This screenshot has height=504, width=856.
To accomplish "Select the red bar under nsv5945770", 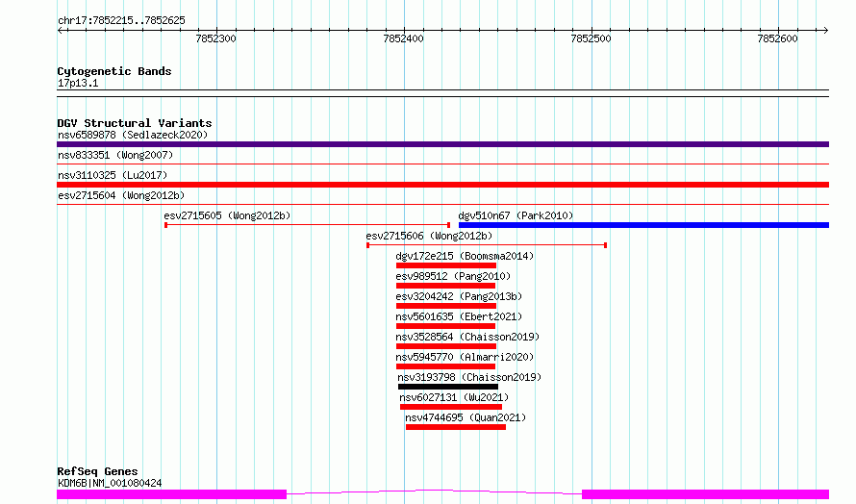I will tap(445, 366).
